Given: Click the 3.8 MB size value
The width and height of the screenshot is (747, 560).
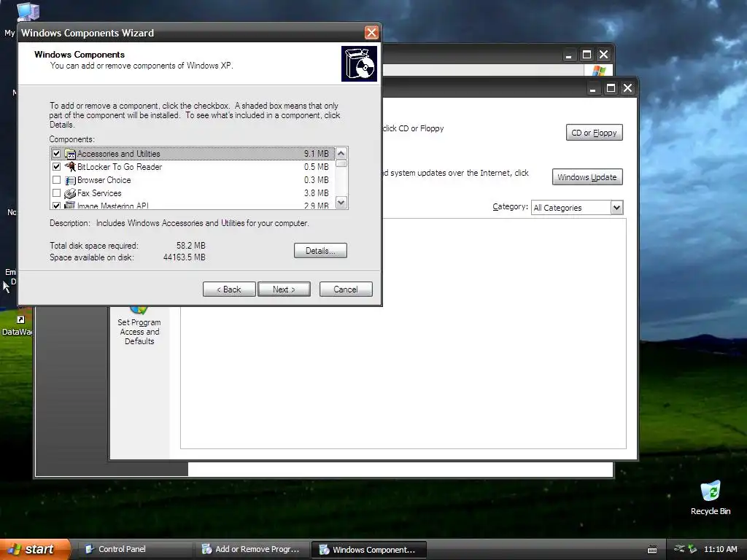Looking at the screenshot, I should (x=317, y=192).
